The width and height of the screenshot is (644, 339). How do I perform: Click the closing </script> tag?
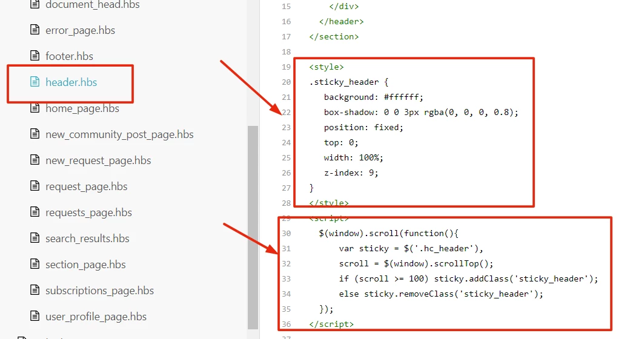[x=331, y=324]
